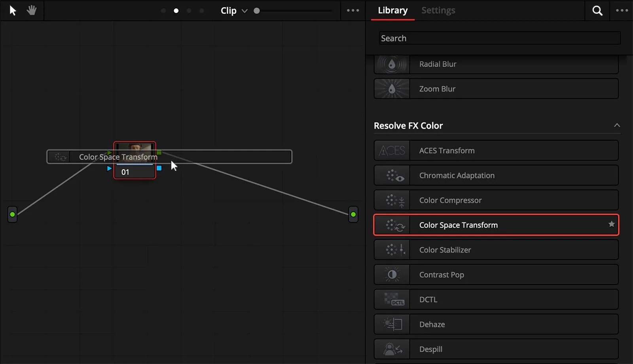
Task: Click the Contrast Pop icon
Action: click(x=392, y=275)
